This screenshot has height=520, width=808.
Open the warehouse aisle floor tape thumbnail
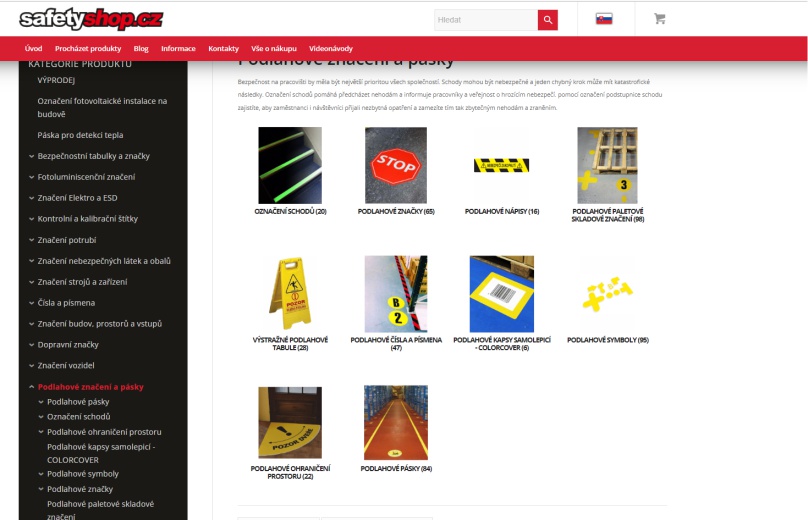coord(396,423)
